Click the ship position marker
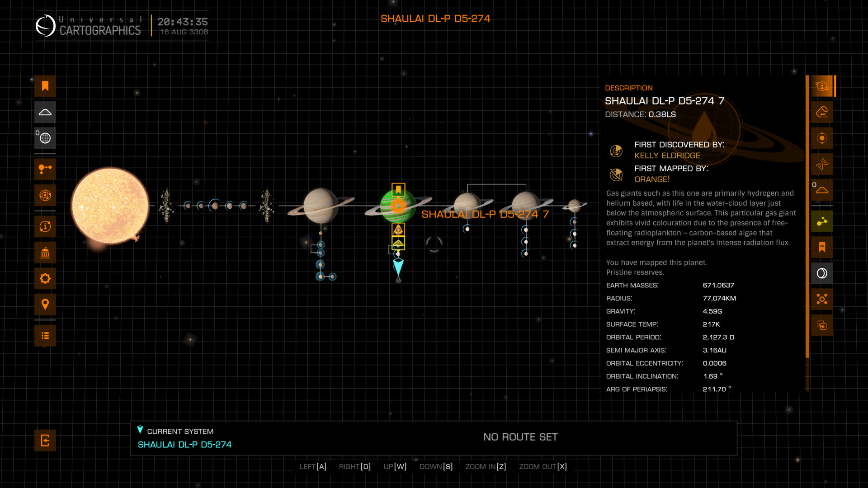This screenshot has height=488, width=868. [398, 267]
